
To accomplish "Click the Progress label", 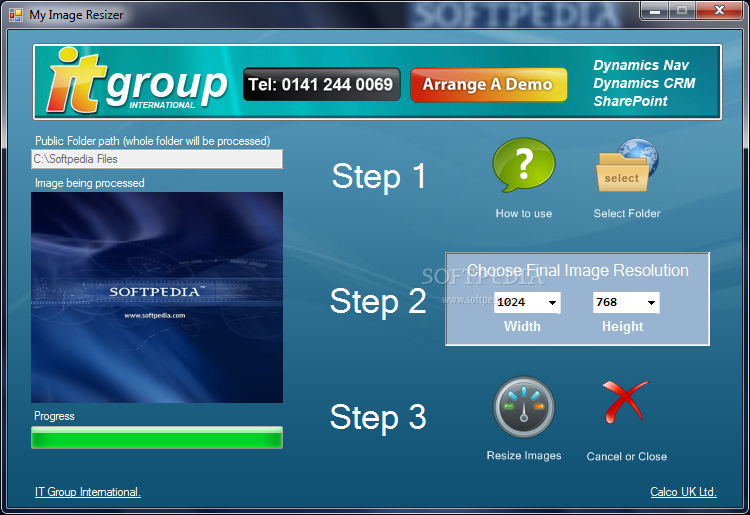I will 54,416.
